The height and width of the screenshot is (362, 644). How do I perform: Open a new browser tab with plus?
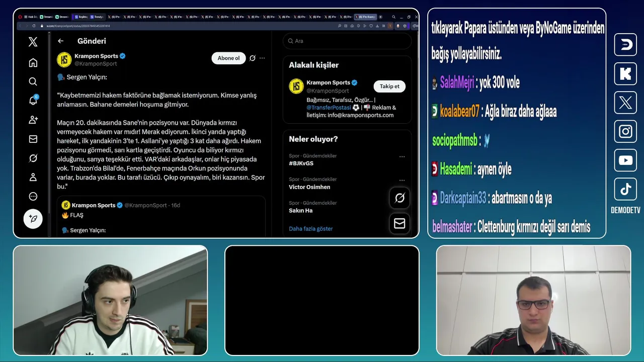point(380,17)
